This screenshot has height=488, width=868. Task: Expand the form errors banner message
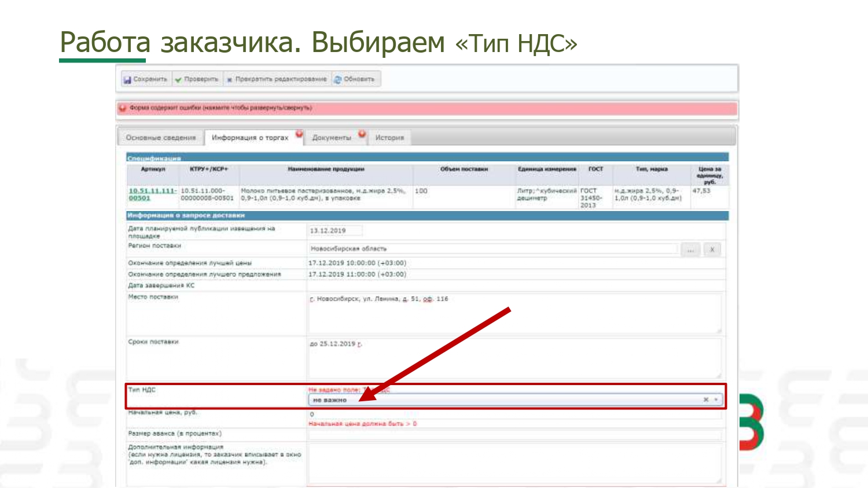[x=220, y=108]
